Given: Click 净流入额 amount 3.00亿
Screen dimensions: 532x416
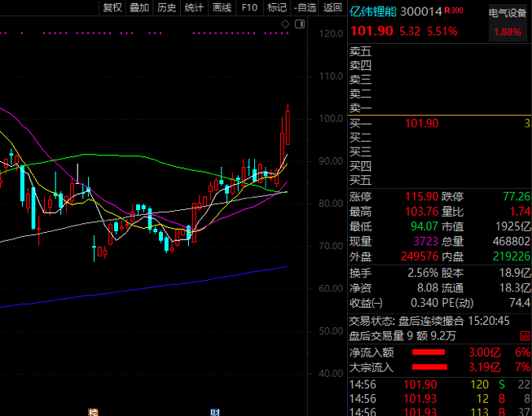Looking at the screenshot, I should pyautogui.click(x=484, y=353).
